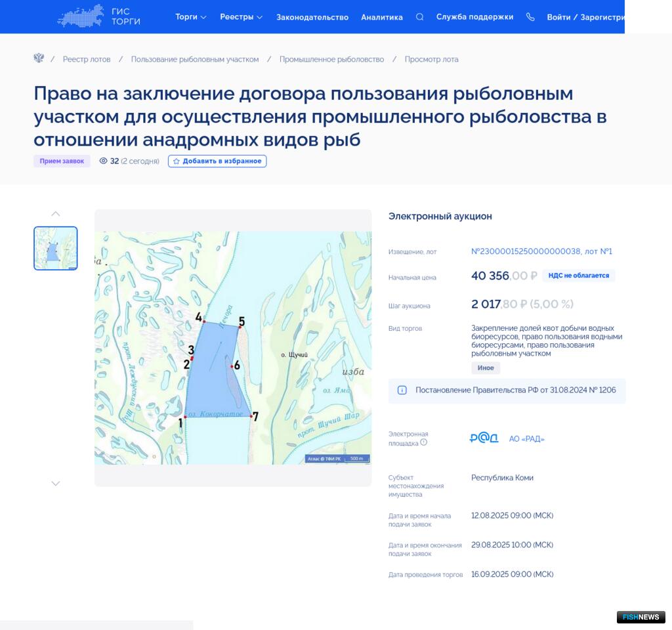Click the ГИС Торги logo

[98, 16]
